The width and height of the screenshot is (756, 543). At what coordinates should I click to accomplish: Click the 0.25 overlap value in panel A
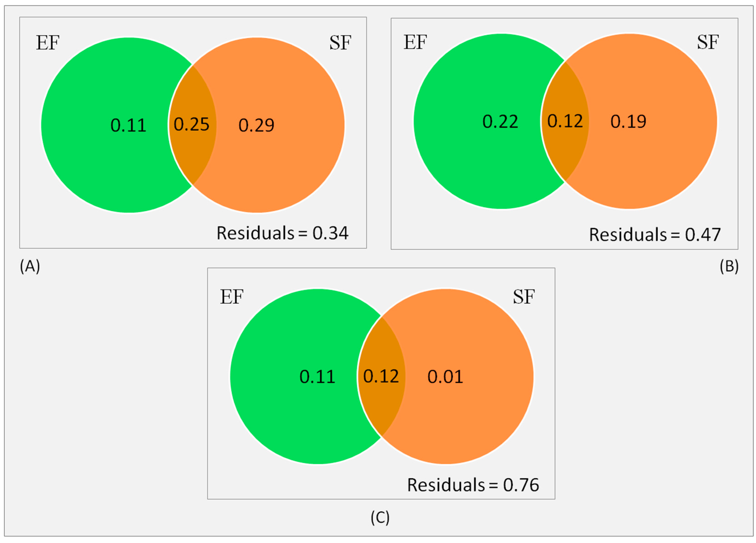192,124
